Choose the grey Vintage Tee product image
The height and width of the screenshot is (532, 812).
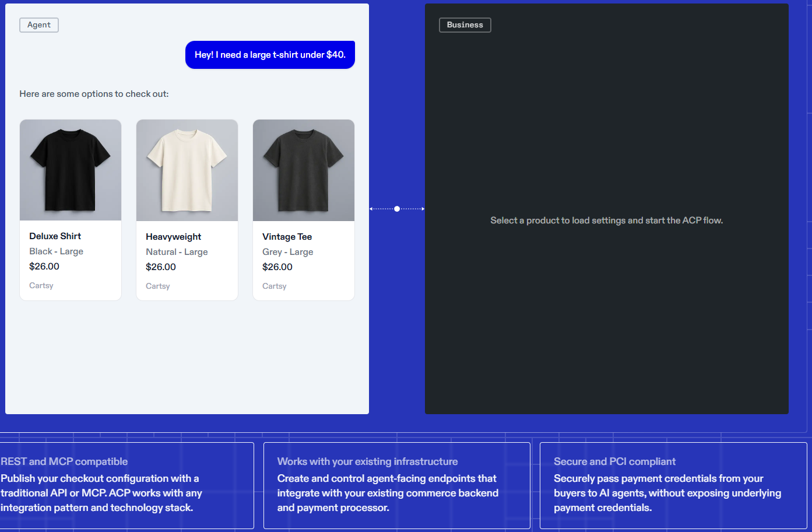pos(304,170)
